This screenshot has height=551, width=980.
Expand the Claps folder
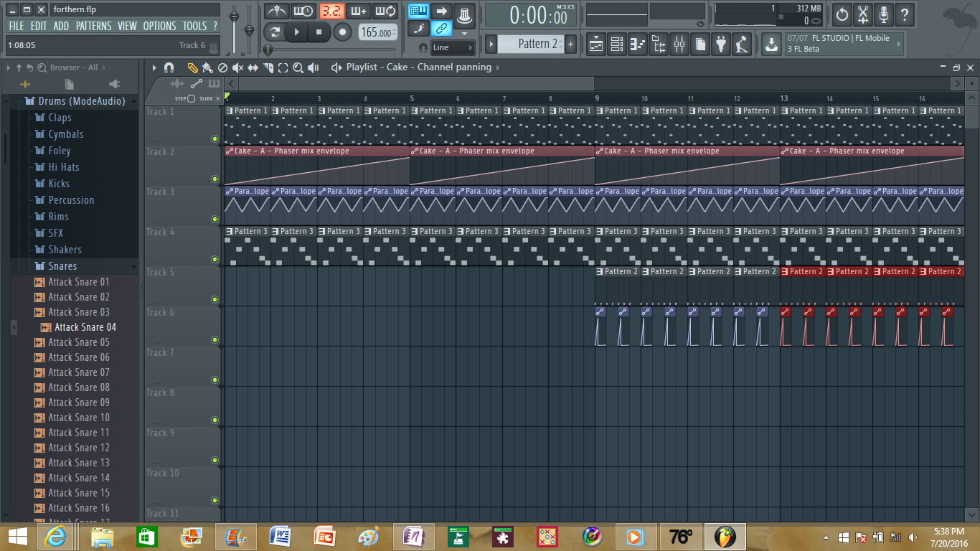(60, 118)
